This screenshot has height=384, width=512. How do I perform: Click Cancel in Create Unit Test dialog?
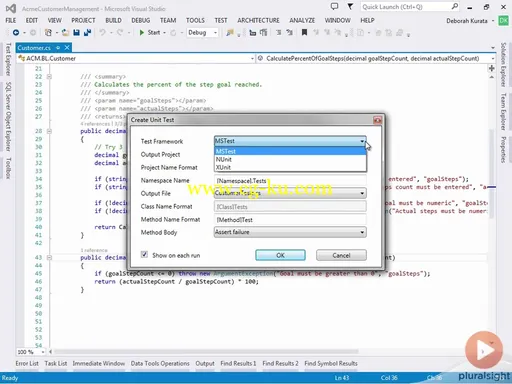point(341,255)
